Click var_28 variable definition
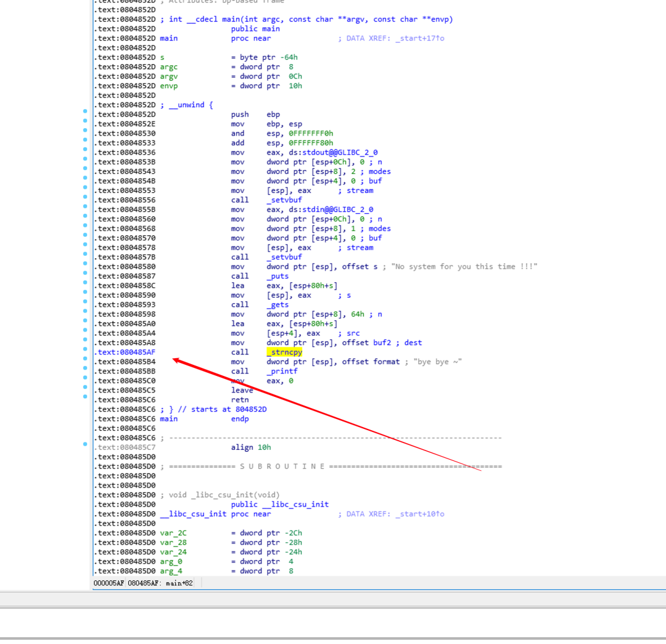 [231, 542]
